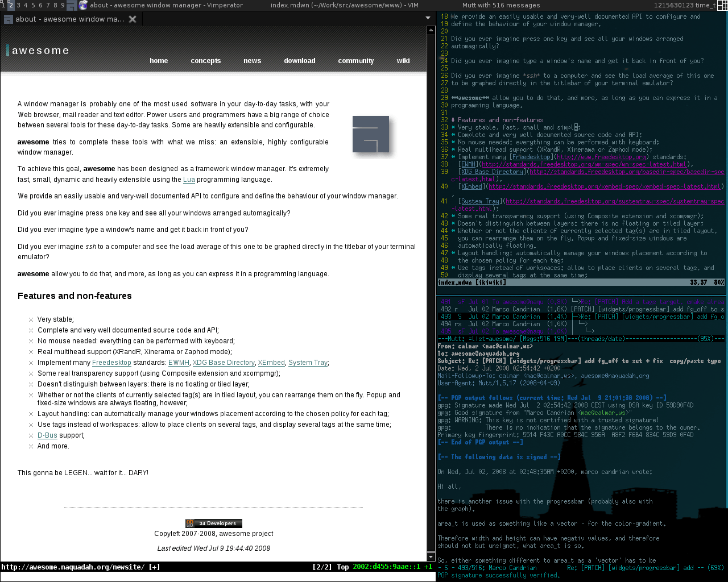This screenshot has height=582, width=728.
Task: Click the Vimperator browser icon in taskbar
Action: 84,5
